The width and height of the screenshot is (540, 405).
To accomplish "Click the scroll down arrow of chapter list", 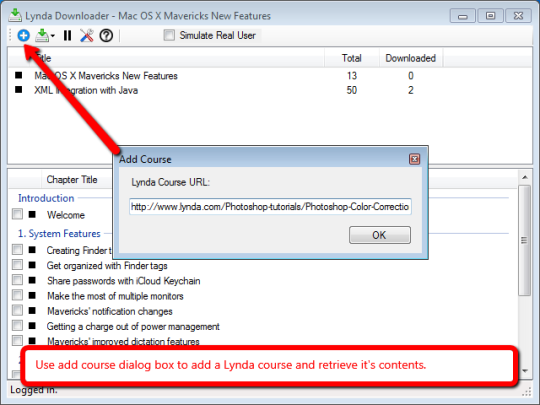I will coord(525,371).
